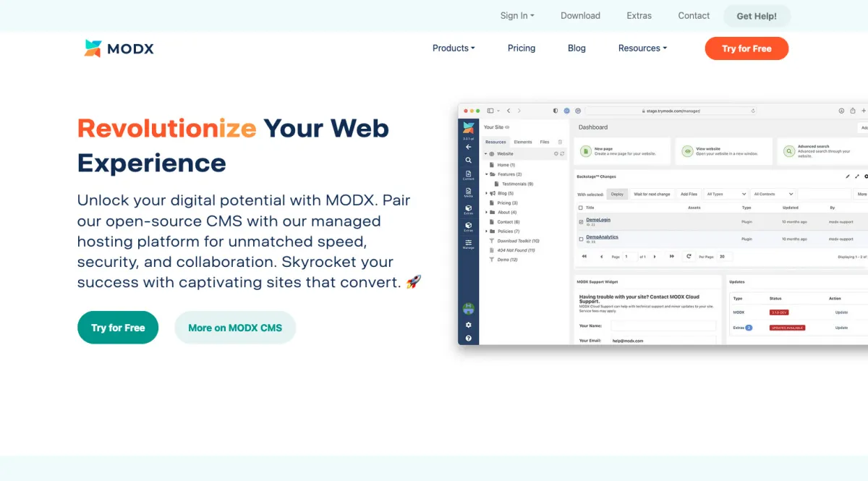This screenshot has width=868, height=481.
Task: Expand the Policies folder in the tree
Action: [x=486, y=231]
